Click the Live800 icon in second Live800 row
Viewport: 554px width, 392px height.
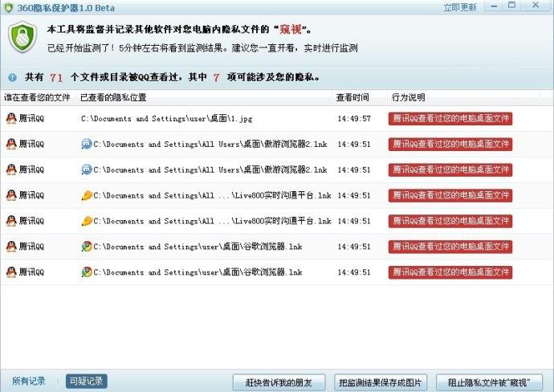coord(87,221)
